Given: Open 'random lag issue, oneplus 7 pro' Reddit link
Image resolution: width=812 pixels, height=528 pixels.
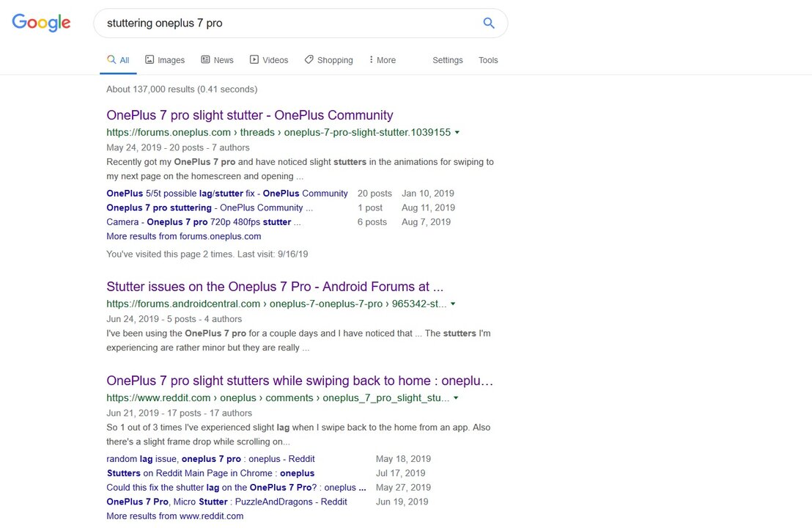Looking at the screenshot, I should point(210,458).
